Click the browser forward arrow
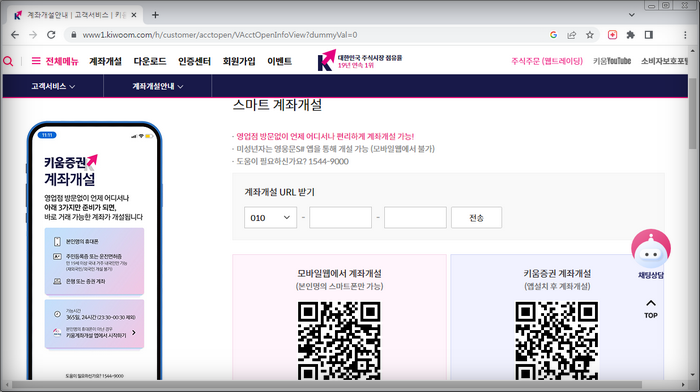The height and width of the screenshot is (392, 700). [x=33, y=35]
